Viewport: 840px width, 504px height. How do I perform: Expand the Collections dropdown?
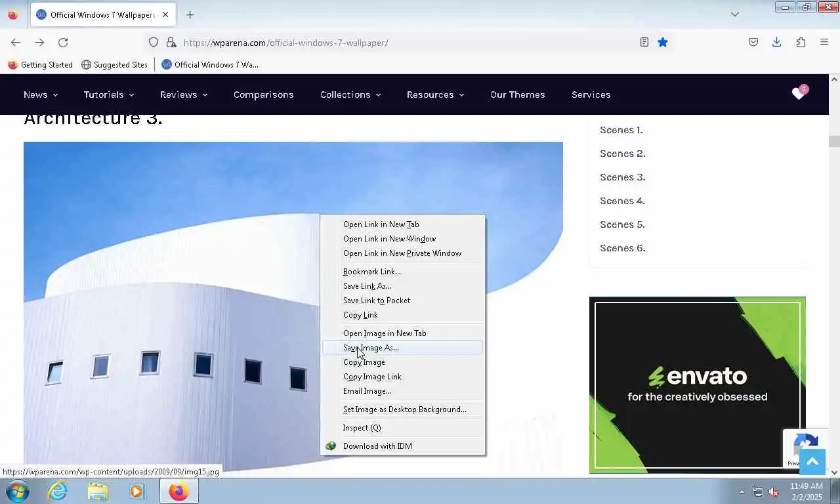click(350, 94)
